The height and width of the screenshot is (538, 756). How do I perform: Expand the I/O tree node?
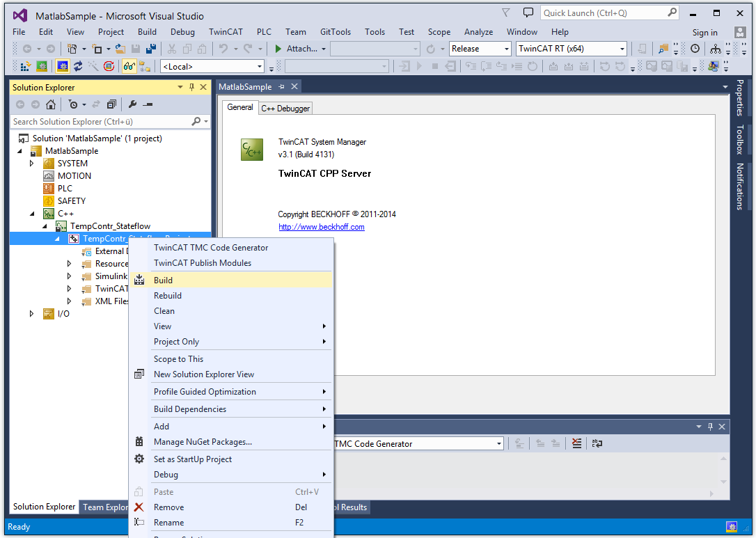[x=32, y=314]
